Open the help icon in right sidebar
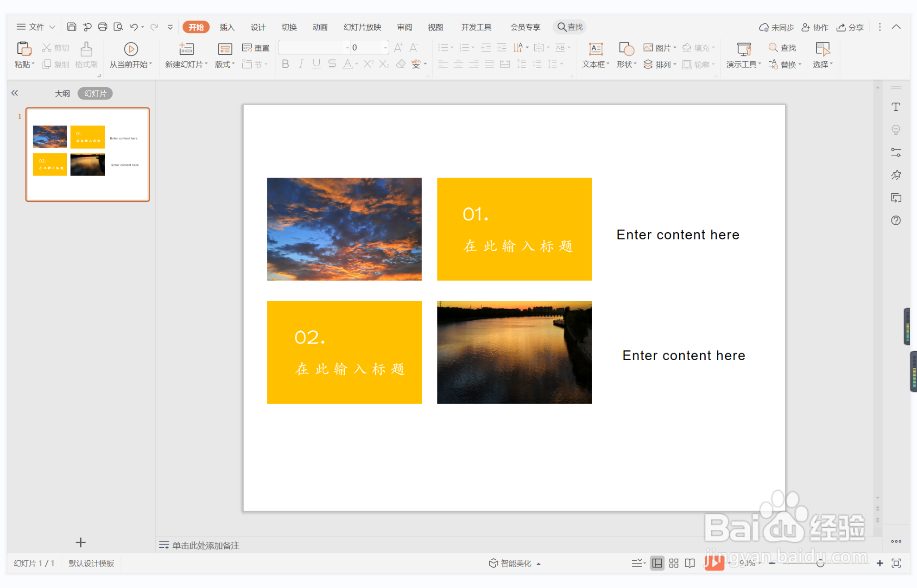The height and width of the screenshot is (588, 917). pyautogui.click(x=896, y=221)
